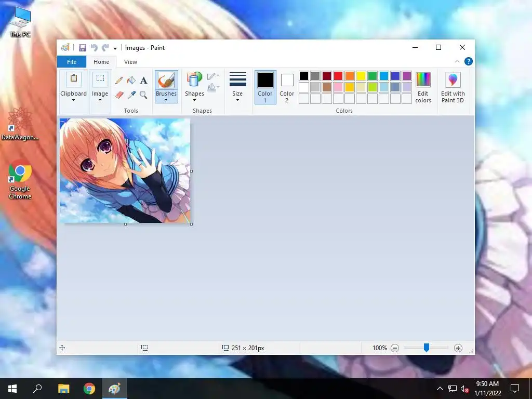
Task: Click the zoom slider handle
Action: tap(427, 348)
